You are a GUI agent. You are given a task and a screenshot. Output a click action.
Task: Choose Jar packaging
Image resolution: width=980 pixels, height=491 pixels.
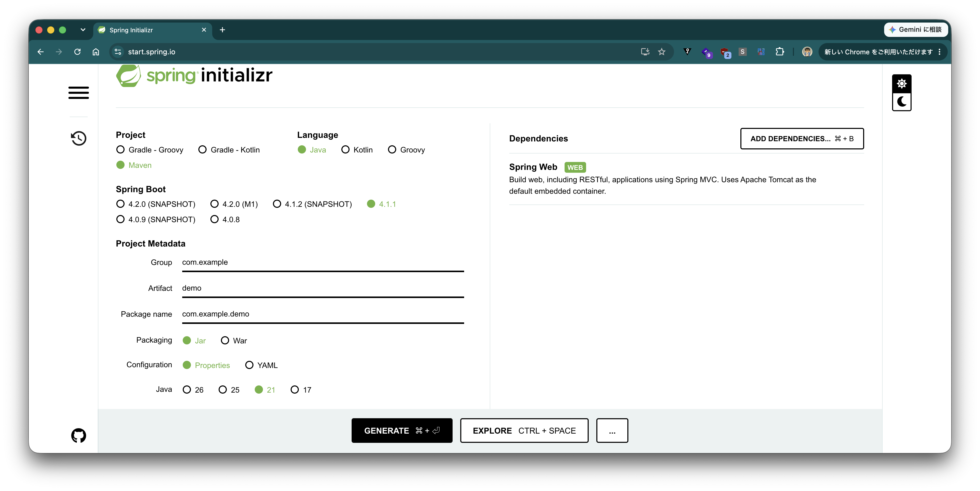click(194, 340)
